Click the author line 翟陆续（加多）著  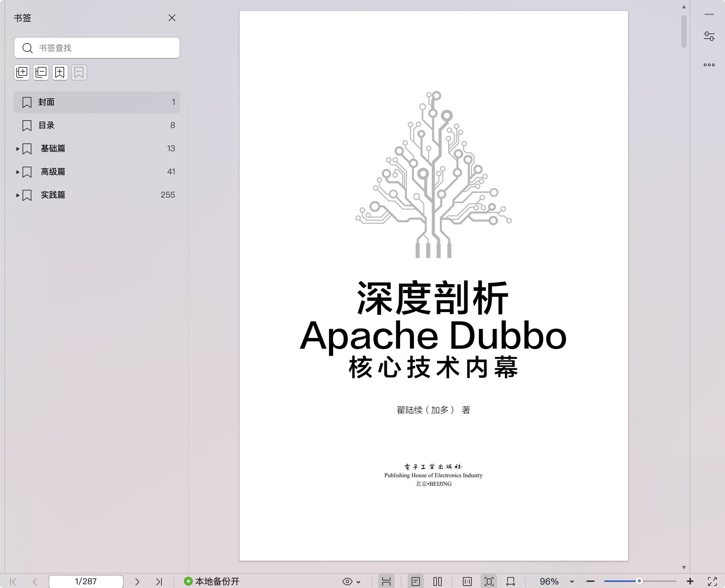[433, 410]
